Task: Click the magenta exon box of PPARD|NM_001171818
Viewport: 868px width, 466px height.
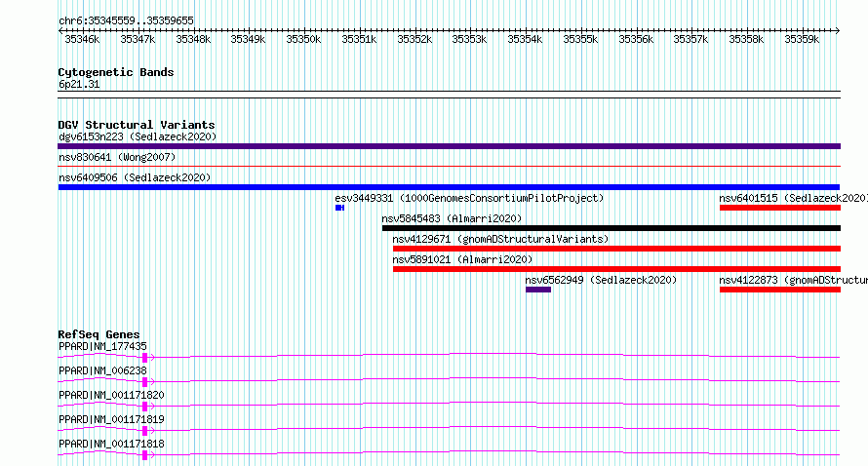Action: tap(144, 455)
